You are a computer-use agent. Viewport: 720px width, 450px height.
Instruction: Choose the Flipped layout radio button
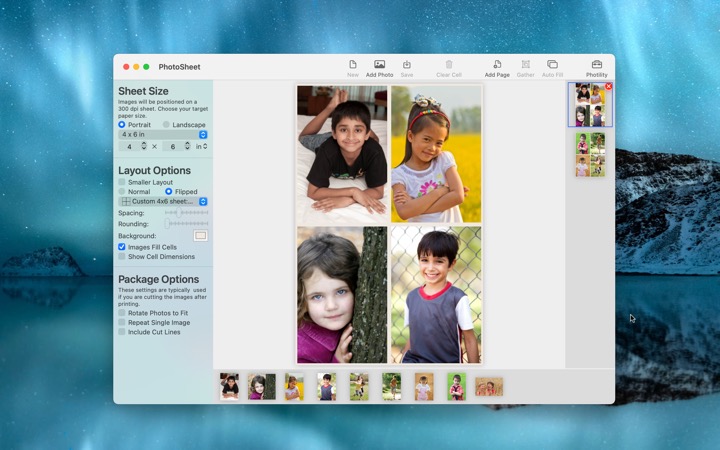pos(169,191)
